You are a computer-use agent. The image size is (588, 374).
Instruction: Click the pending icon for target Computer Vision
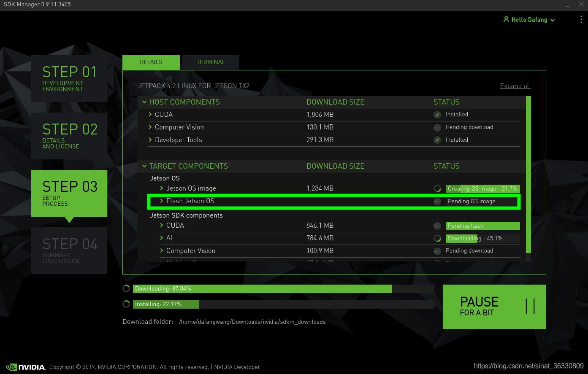[437, 251]
